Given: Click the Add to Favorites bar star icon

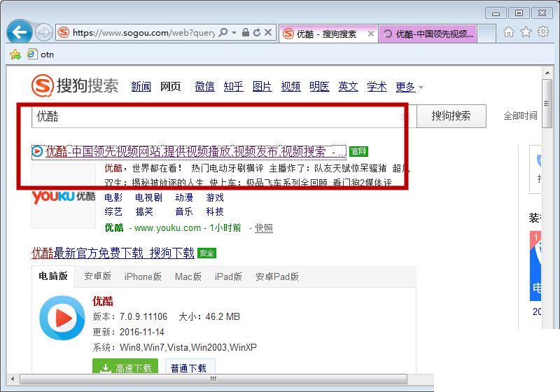Looking at the screenshot, I should [x=15, y=54].
